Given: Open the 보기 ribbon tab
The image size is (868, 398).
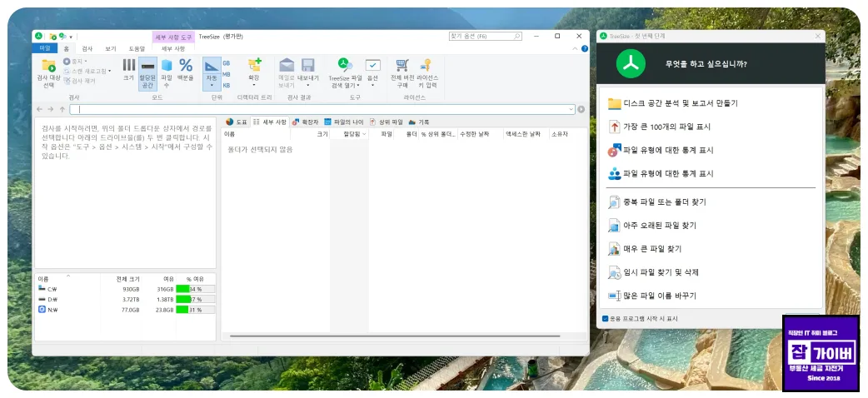Looking at the screenshot, I should click(111, 49).
